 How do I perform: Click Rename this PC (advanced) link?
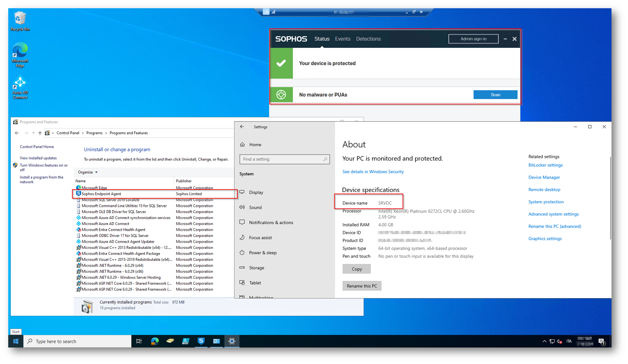point(555,227)
